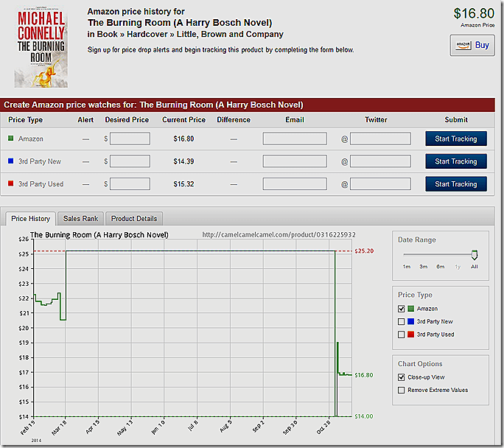This screenshot has height=448, width=504.
Task: Click the blue 3rd Party New icon
Action: (x=11, y=161)
